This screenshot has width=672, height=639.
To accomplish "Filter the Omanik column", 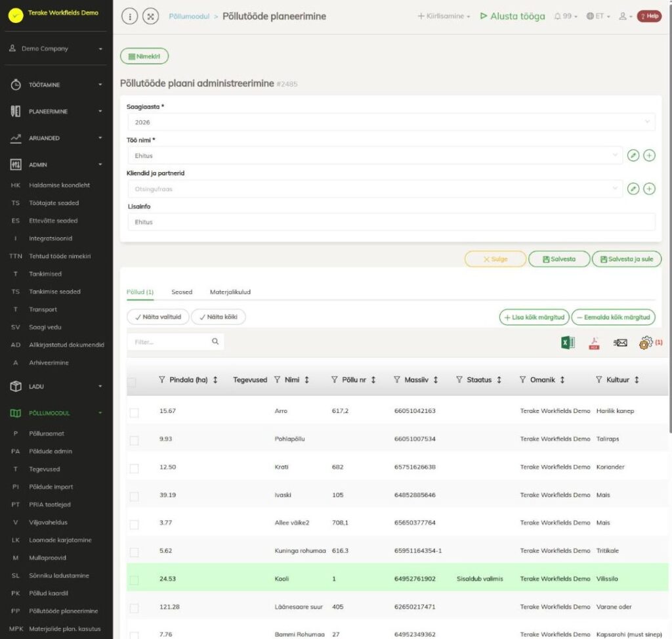I will coord(522,380).
